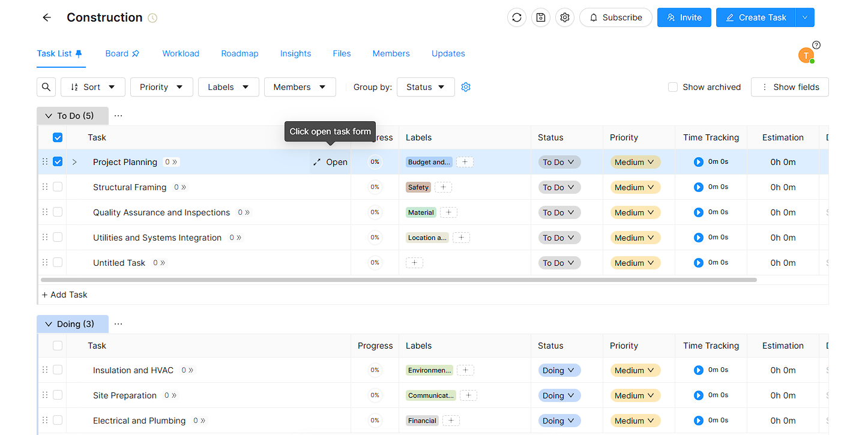Tick the Quality Assurance and Inspections checkbox

[58, 212]
